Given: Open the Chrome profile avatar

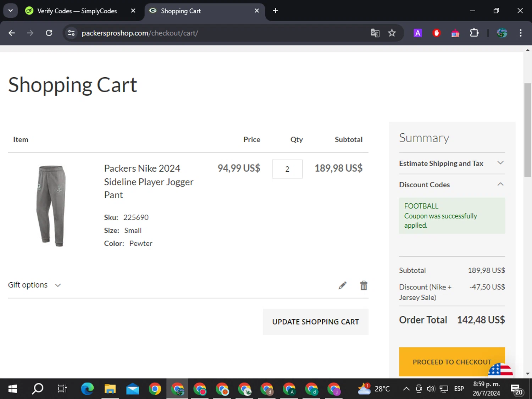Looking at the screenshot, I should point(502,33).
